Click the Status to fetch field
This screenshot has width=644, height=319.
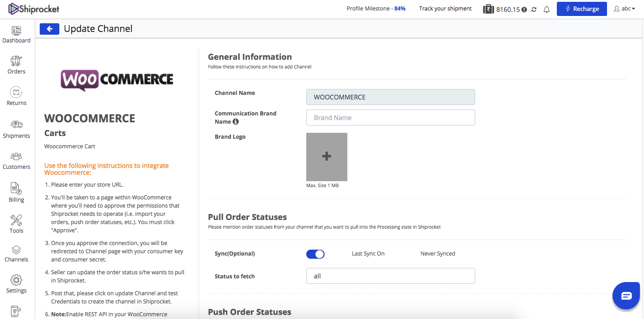pos(391,276)
